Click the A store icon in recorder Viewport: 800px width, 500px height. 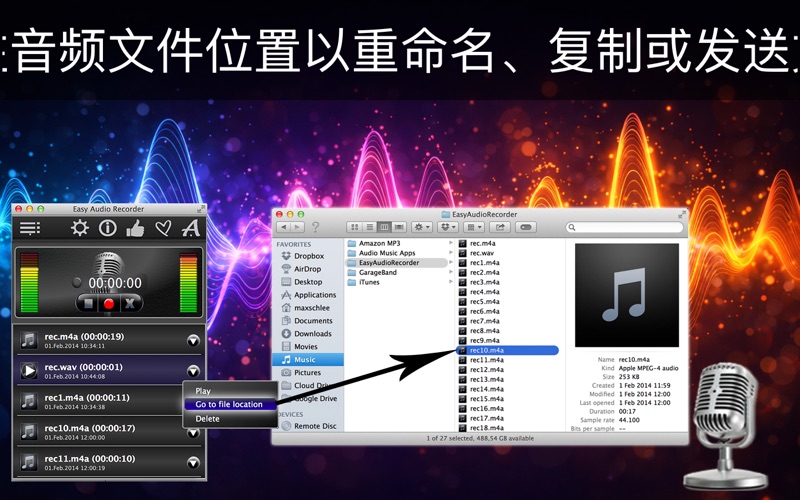point(191,228)
